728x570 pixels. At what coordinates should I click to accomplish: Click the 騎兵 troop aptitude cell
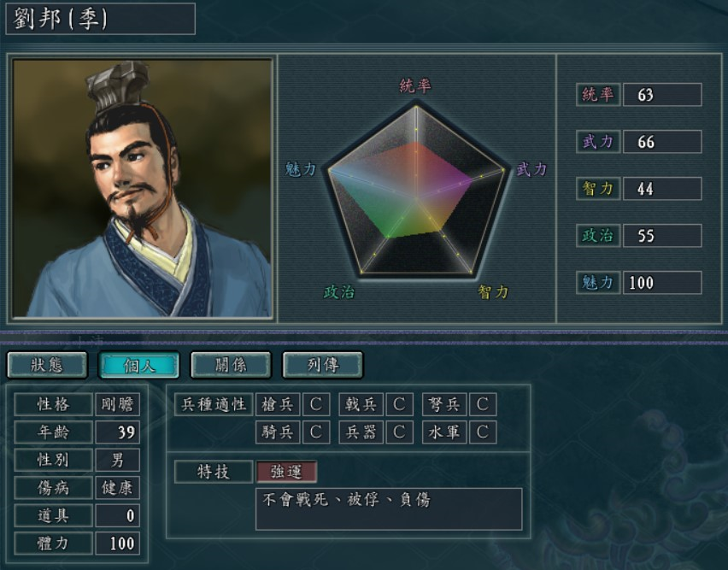pos(277,432)
